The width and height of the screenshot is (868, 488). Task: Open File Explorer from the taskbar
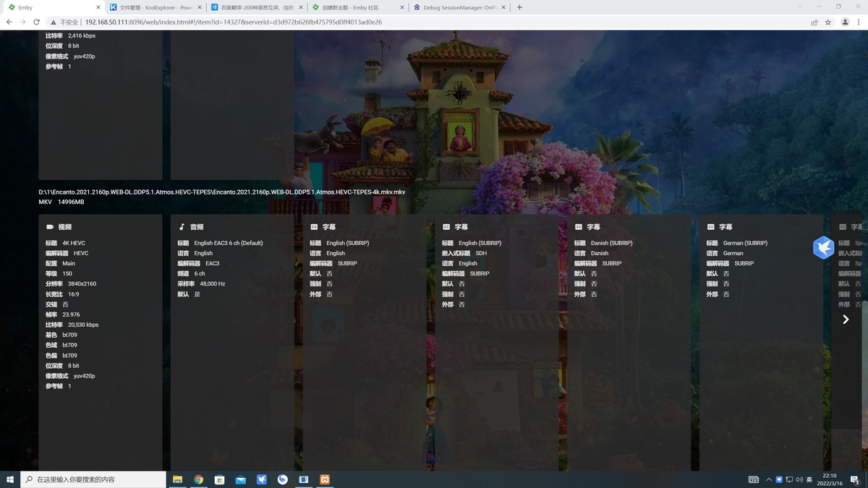[x=177, y=479]
